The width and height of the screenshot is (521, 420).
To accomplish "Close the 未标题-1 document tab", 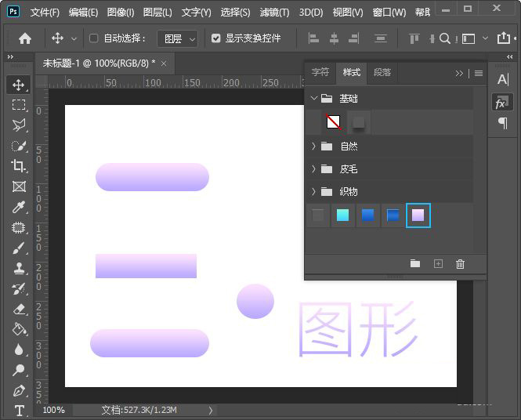I will (x=164, y=63).
